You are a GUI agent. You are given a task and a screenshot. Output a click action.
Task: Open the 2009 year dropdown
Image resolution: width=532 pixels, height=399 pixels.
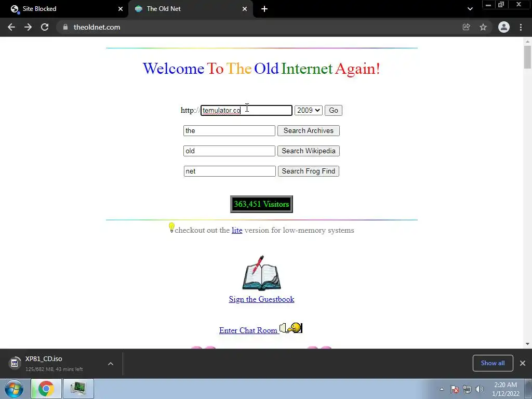point(309,110)
